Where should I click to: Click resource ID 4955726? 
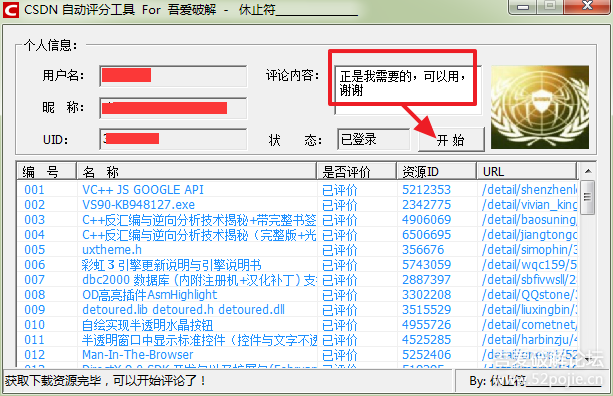point(427,325)
